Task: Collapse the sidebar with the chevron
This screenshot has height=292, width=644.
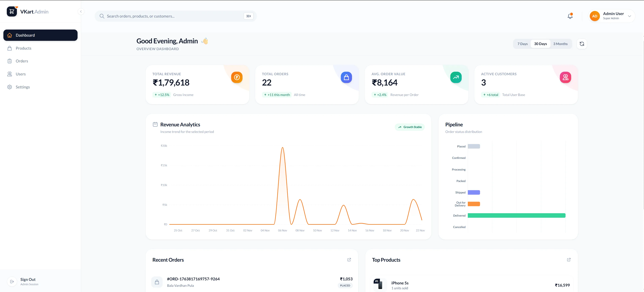Action: coord(81,11)
